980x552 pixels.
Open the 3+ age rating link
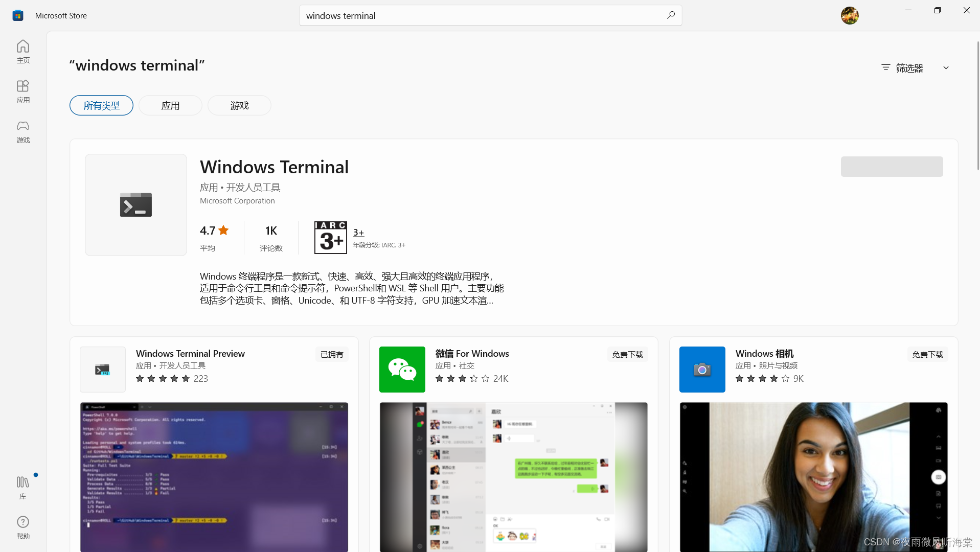[359, 233]
